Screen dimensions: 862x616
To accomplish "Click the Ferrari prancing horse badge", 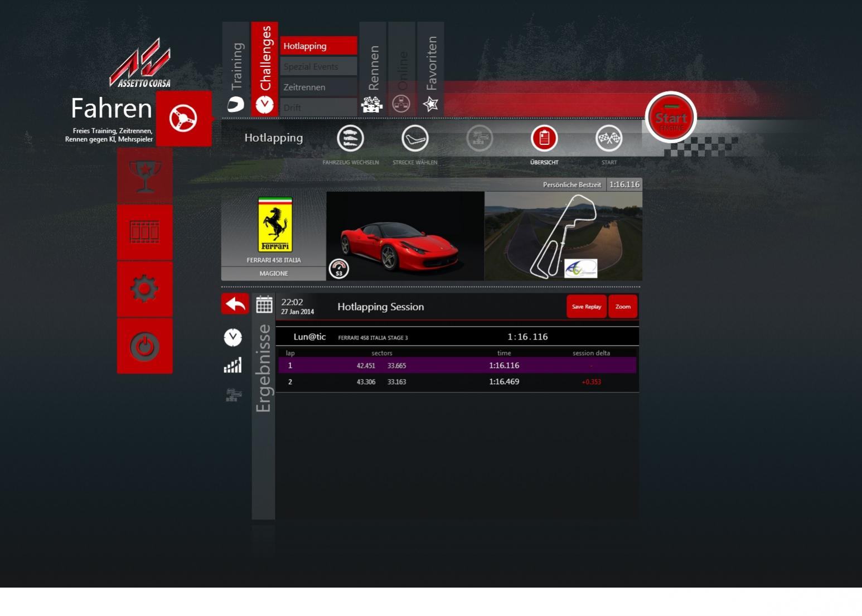I will [x=275, y=225].
